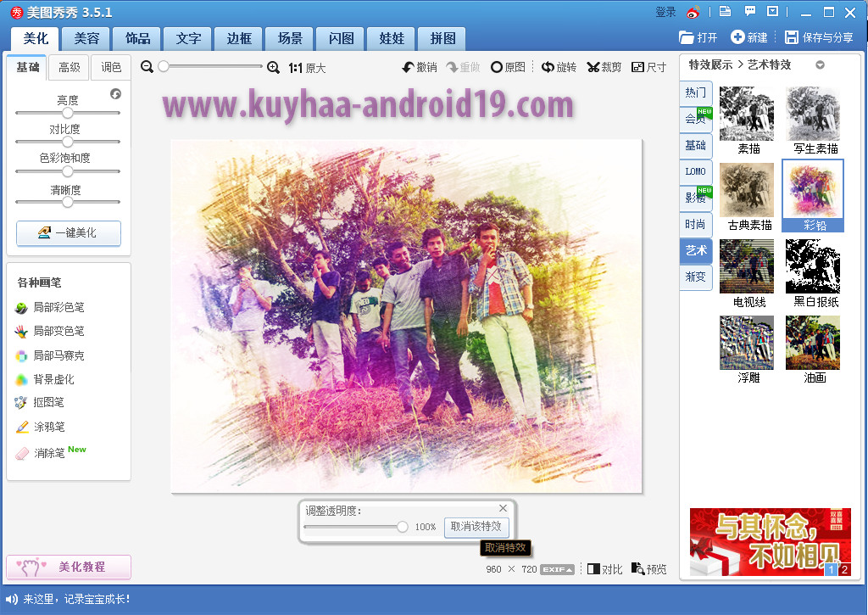Click 保存与分享 save and share

[x=820, y=37]
